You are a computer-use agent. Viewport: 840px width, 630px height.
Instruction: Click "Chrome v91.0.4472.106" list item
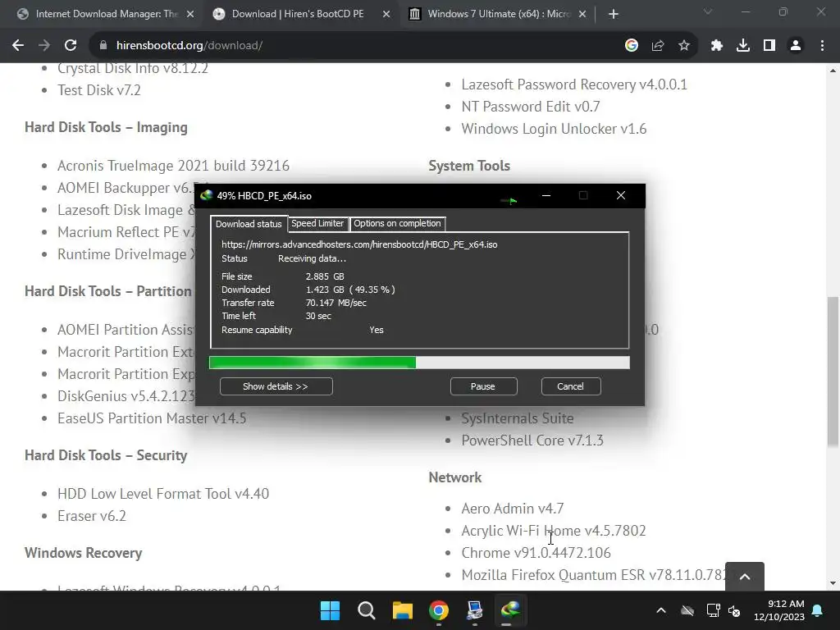coord(536,553)
